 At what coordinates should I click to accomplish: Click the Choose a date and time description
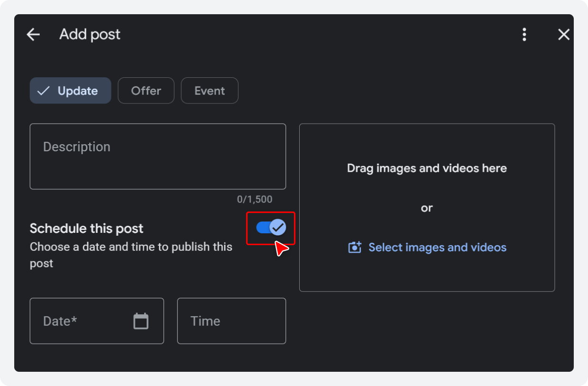tap(131, 255)
